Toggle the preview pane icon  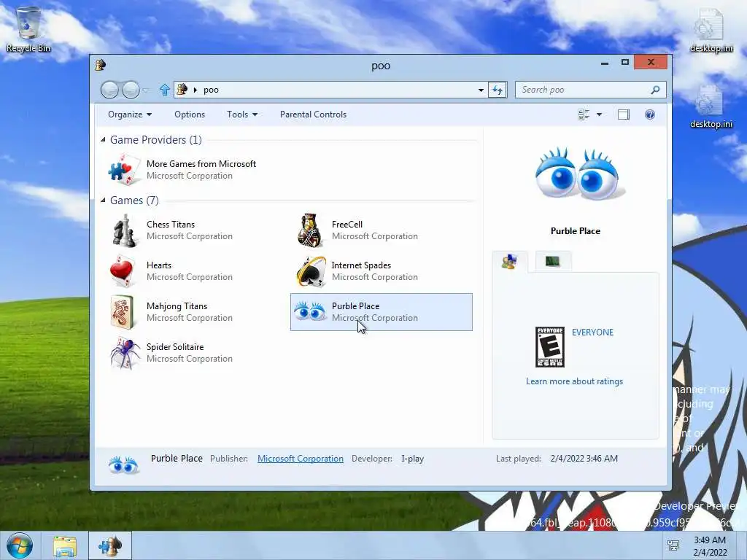pos(624,114)
